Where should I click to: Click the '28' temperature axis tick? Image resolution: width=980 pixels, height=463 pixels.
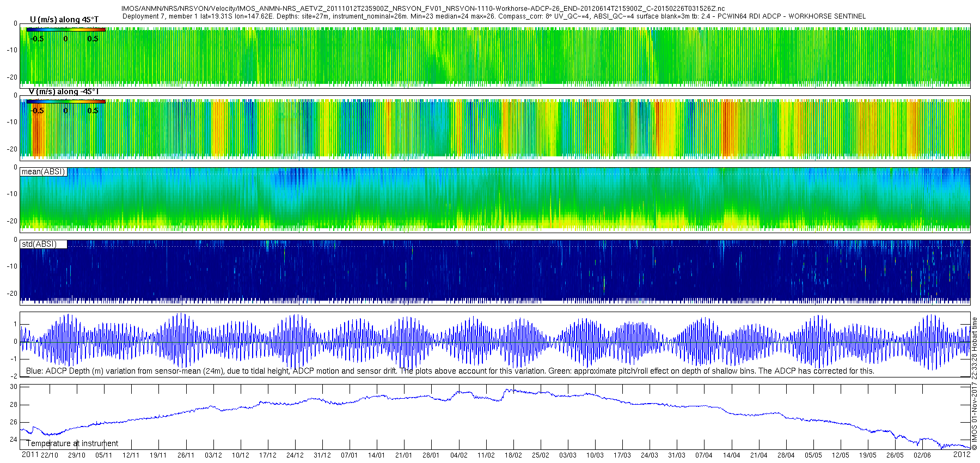[14, 405]
